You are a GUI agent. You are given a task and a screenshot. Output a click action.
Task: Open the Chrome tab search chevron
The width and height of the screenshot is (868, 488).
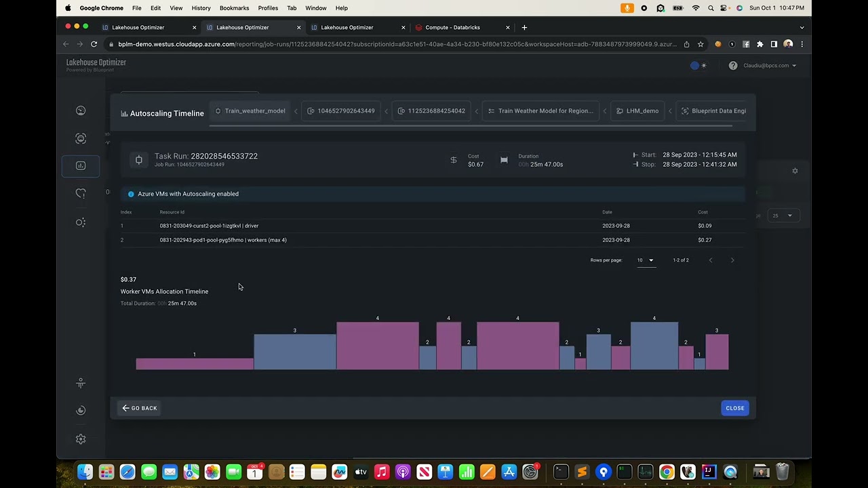802,27
